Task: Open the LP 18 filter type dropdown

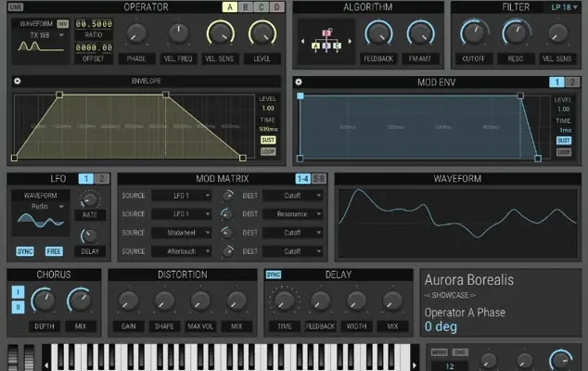Action: coord(562,7)
